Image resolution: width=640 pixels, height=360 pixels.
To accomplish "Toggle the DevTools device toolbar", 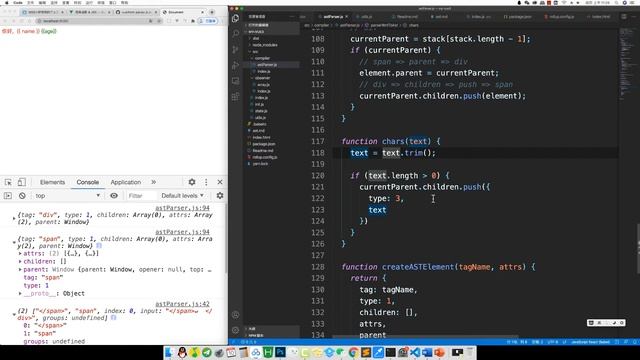I will point(21,182).
